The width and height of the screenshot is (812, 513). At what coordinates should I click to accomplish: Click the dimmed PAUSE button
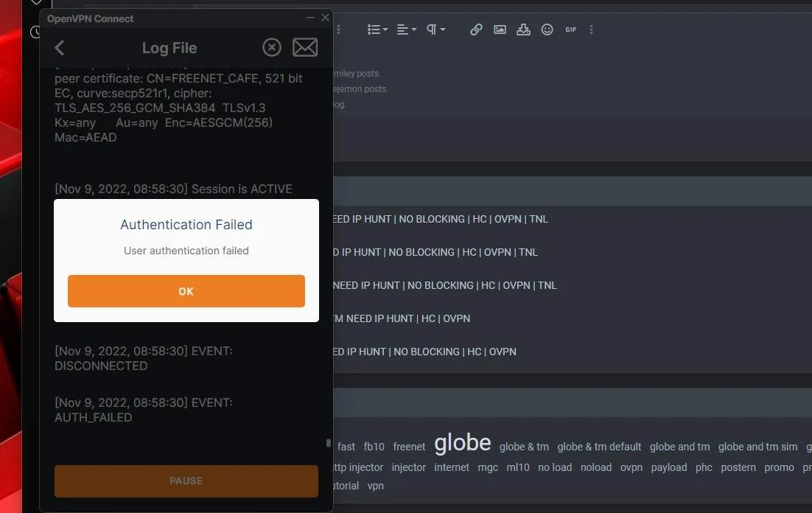[186, 481]
